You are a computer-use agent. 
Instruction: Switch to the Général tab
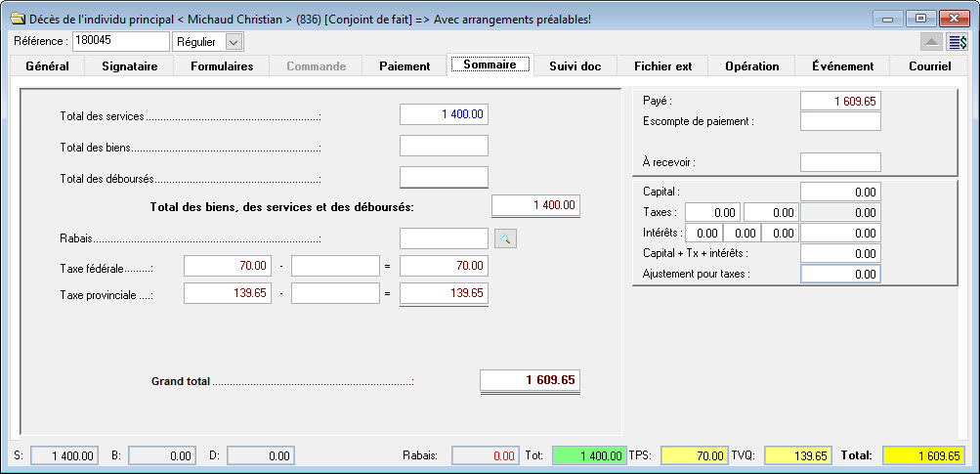click(x=46, y=66)
